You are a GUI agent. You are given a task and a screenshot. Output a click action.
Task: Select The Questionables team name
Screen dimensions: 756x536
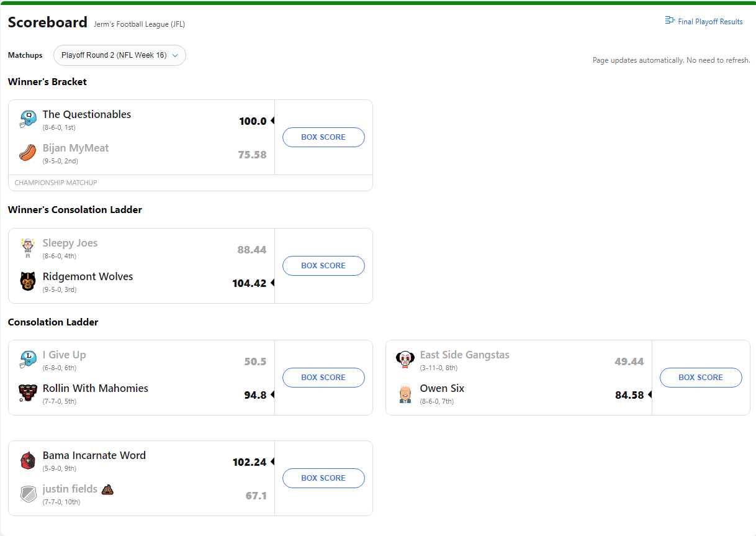click(87, 114)
